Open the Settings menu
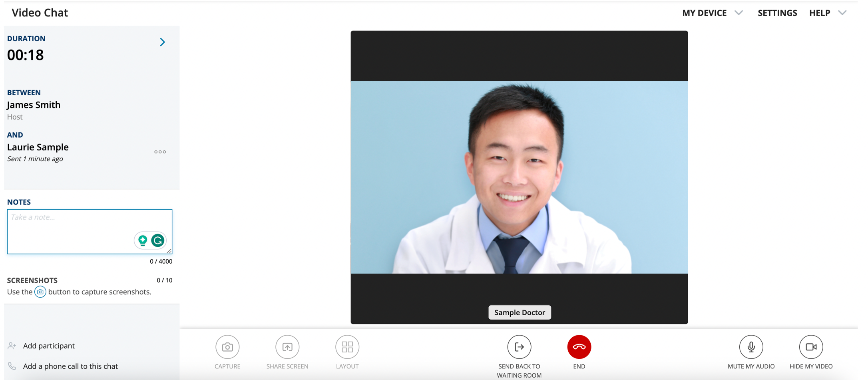The image size is (868, 380). pyautogui.click(x=777, y=13)
